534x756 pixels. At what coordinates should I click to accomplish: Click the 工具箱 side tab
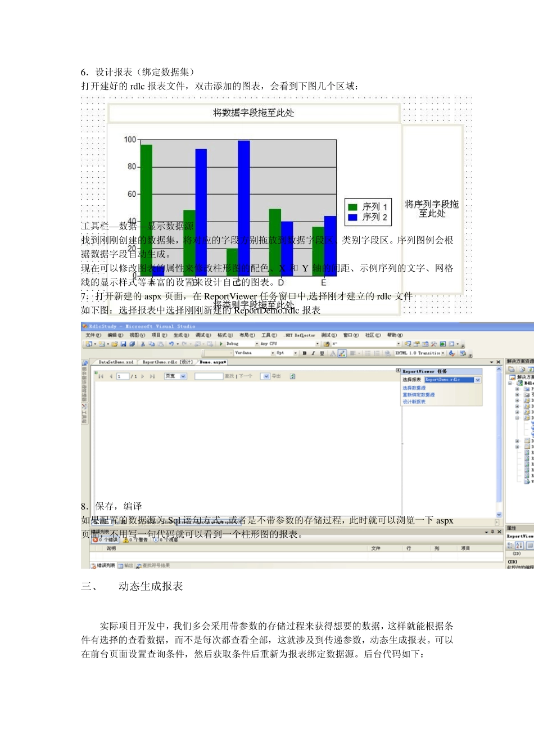[x=85, y=413]
